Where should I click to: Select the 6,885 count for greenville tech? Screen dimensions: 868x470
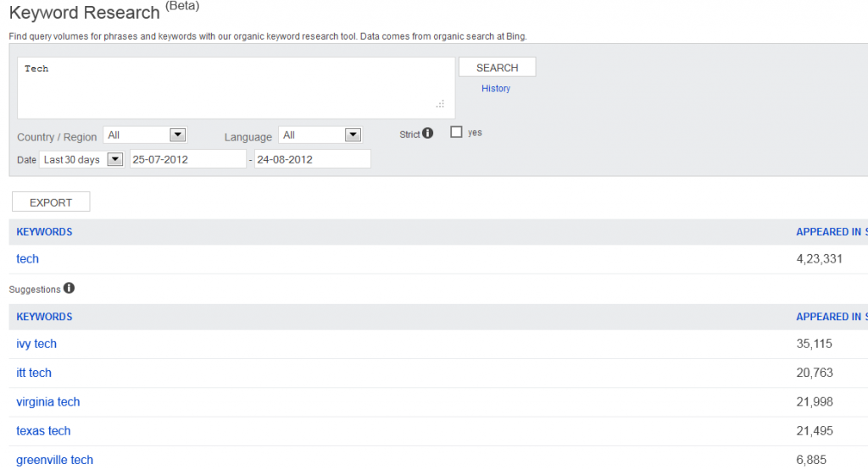(811, 460)
